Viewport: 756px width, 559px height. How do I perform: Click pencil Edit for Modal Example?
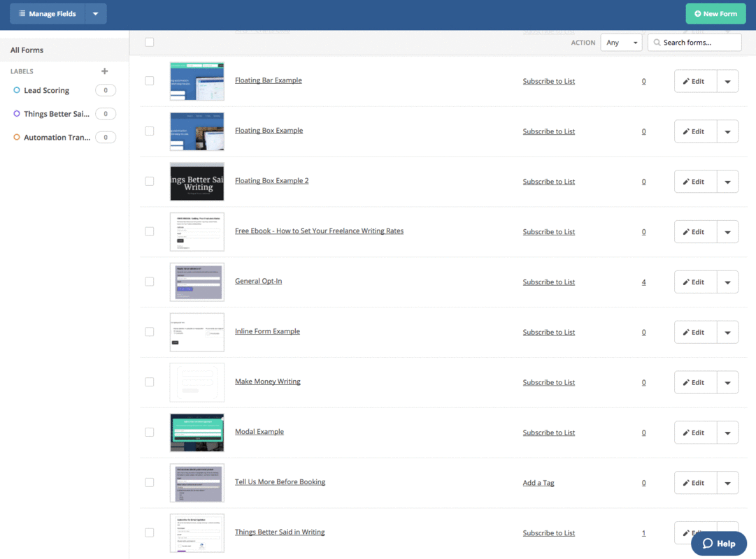[x=695, y=433]
